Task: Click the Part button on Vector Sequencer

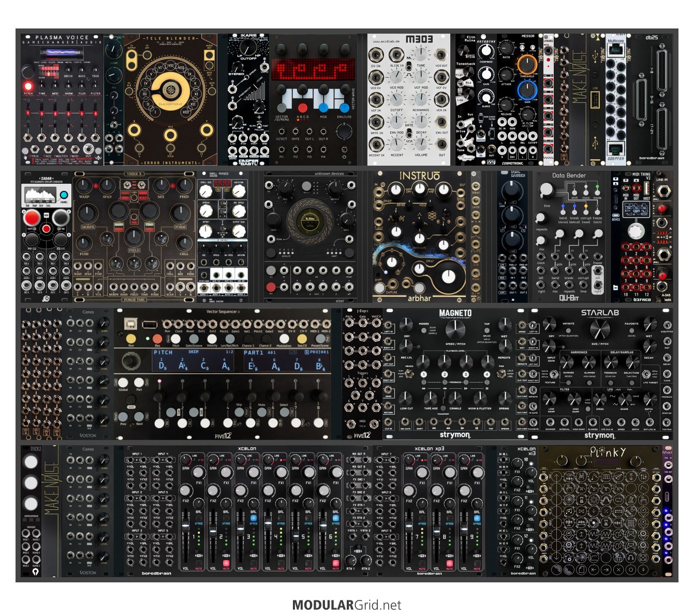Action: [139, 382]
